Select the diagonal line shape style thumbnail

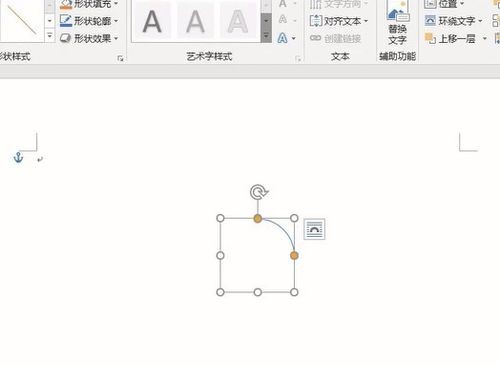point(22,20)
